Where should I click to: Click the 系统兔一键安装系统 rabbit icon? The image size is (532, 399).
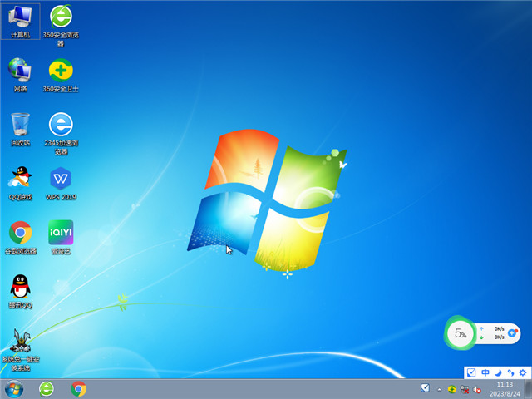pos(20,349)
